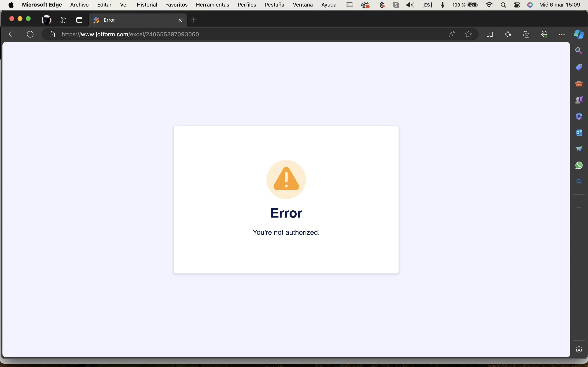Open Drop from the sidebar

coord(579,149)
